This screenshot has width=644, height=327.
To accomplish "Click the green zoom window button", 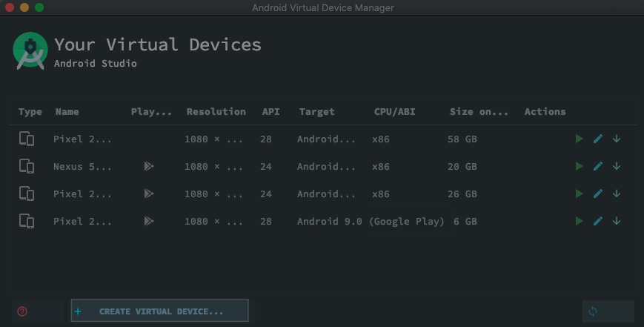I will point(39,7).
